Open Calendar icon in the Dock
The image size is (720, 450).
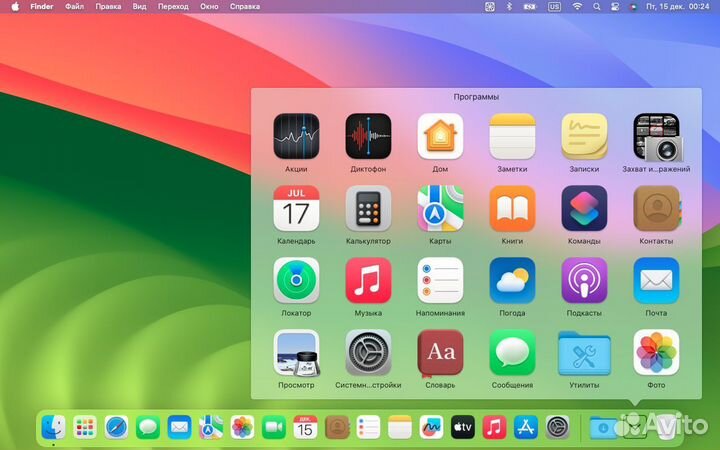[305, 427]
